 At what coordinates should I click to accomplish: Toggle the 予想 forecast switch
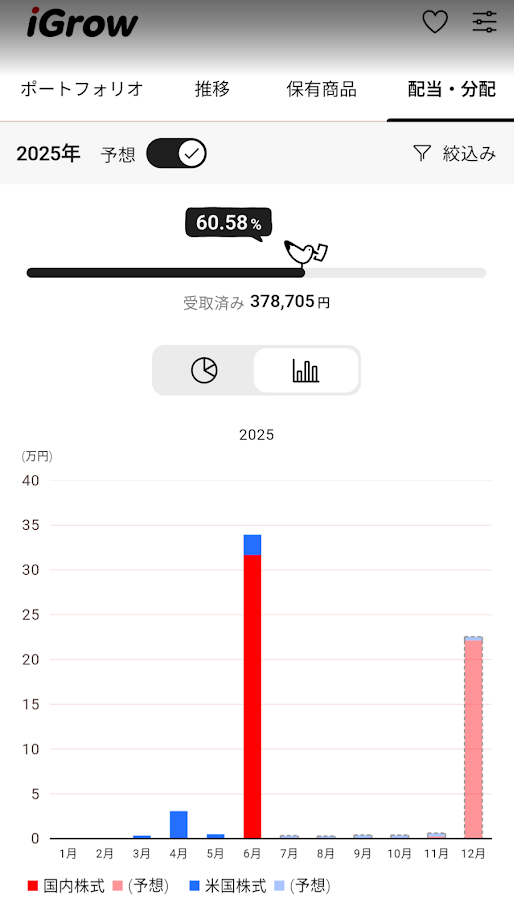(x=176, y=153)
